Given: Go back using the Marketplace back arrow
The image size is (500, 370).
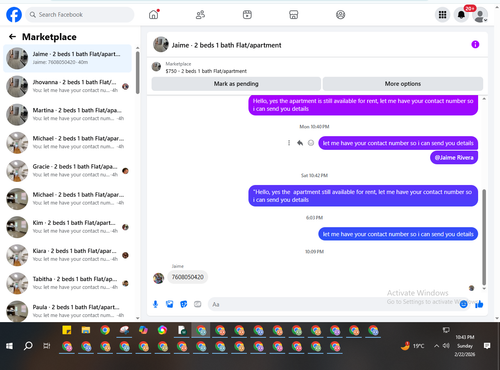Looking at the screenshot, I should pos(12,37).
